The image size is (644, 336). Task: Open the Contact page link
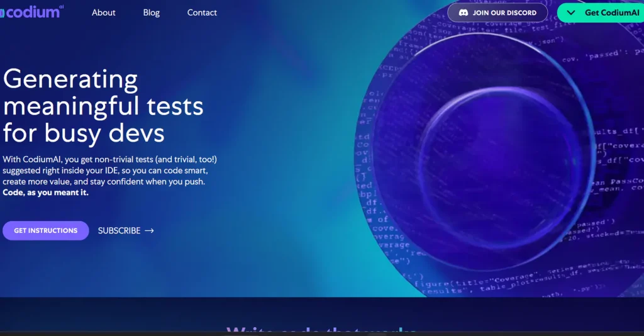tap(202, 13)
